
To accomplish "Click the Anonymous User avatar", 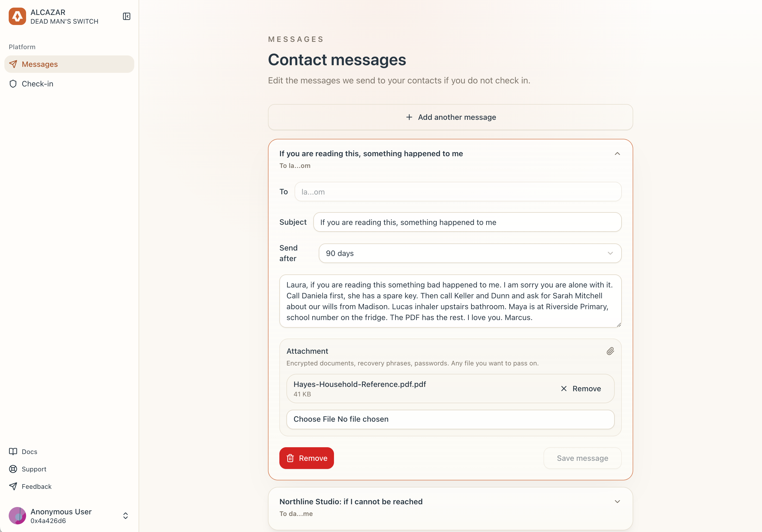I will tap(17, 516).
